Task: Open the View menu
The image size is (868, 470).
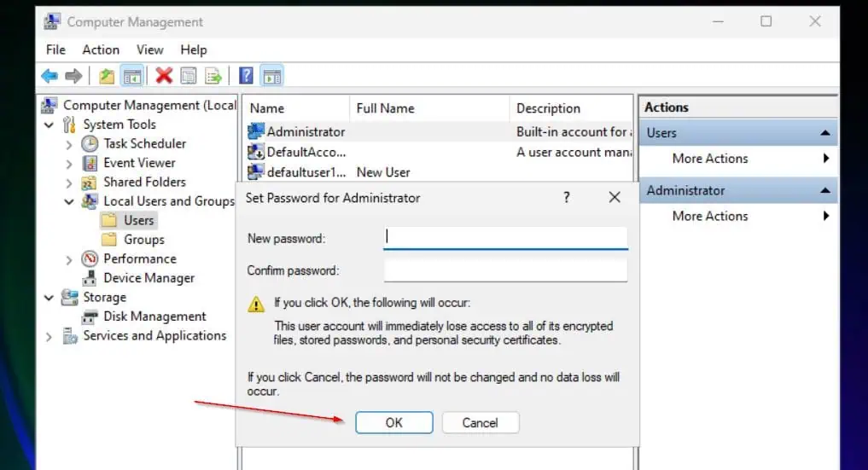Action: click(150, 49)
